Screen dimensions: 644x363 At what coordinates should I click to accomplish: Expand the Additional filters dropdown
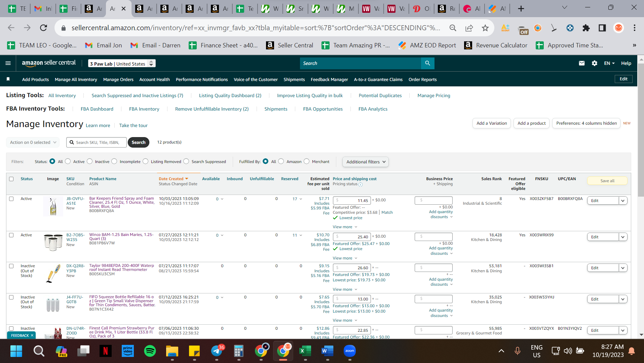point(366,162)
